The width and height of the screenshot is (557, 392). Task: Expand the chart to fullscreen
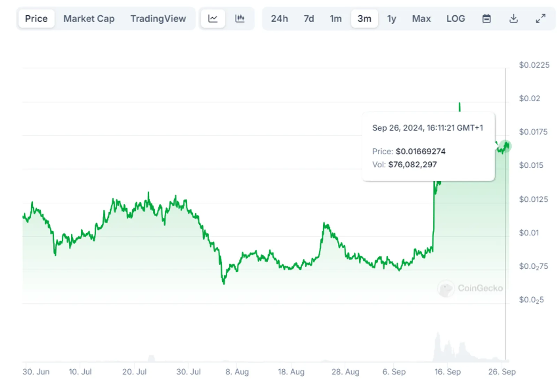pyautogui.click(x=540, y=18)
